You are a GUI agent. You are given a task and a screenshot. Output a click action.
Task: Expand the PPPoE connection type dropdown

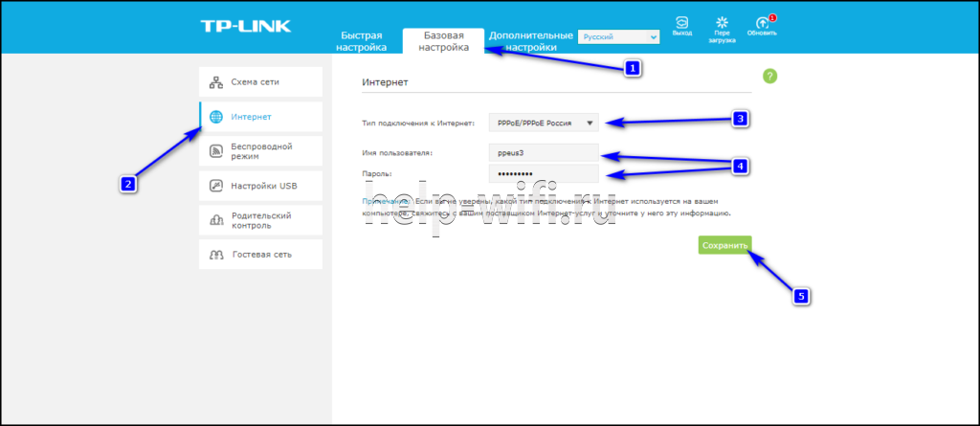point(544,123)
